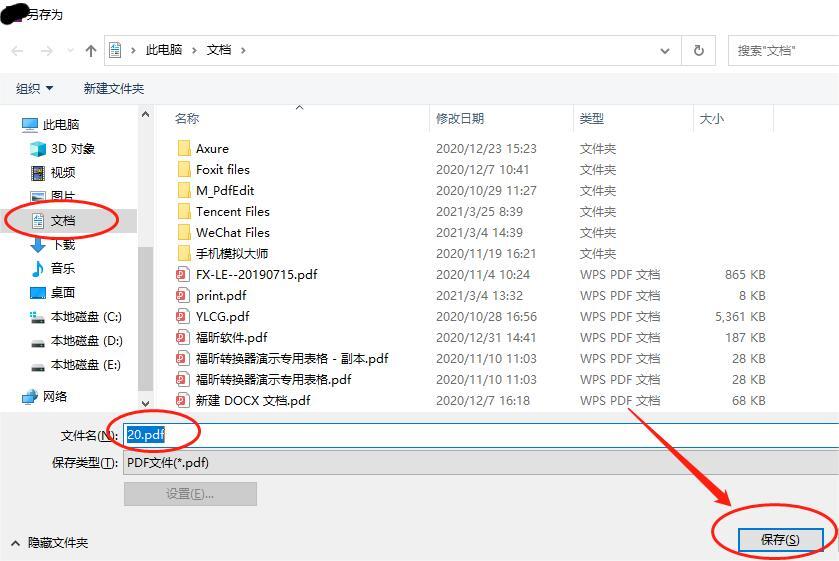Select 此电脑 in the address path

(x=164, y=50)
